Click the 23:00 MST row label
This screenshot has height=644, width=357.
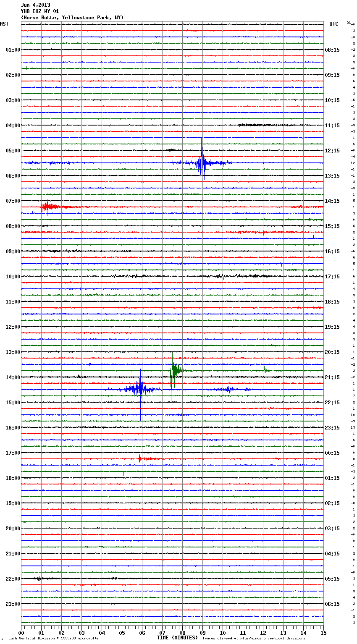[13, 604]
